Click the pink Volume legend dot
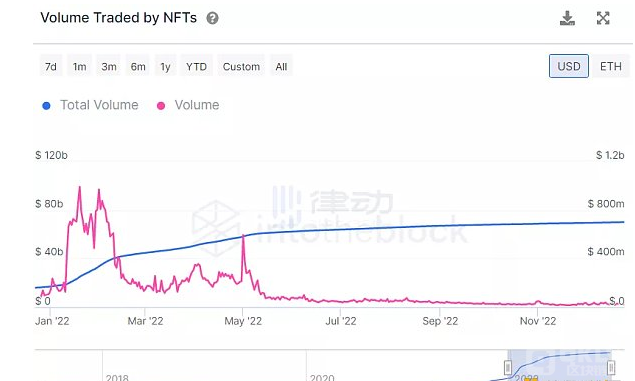The image size is (635, 381). click(161, 106)
